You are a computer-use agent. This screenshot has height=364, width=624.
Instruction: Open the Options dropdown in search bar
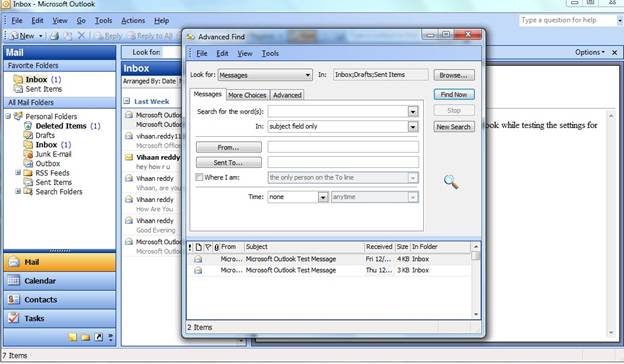[x=590, y=53]
